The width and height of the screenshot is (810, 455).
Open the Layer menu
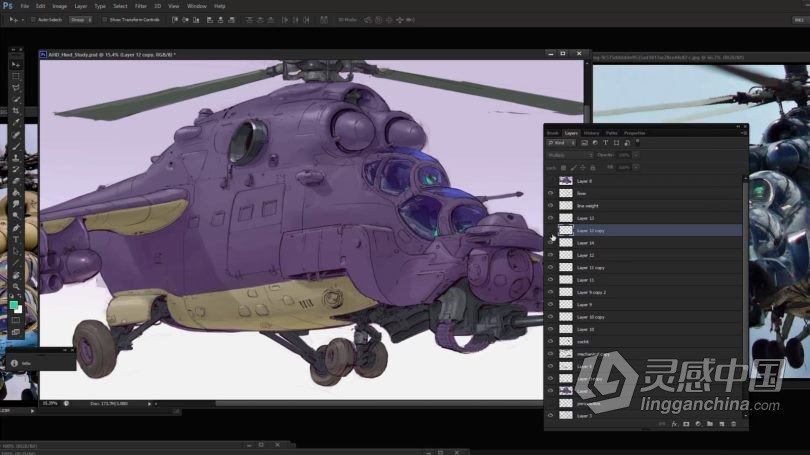[x=81, y=6]
